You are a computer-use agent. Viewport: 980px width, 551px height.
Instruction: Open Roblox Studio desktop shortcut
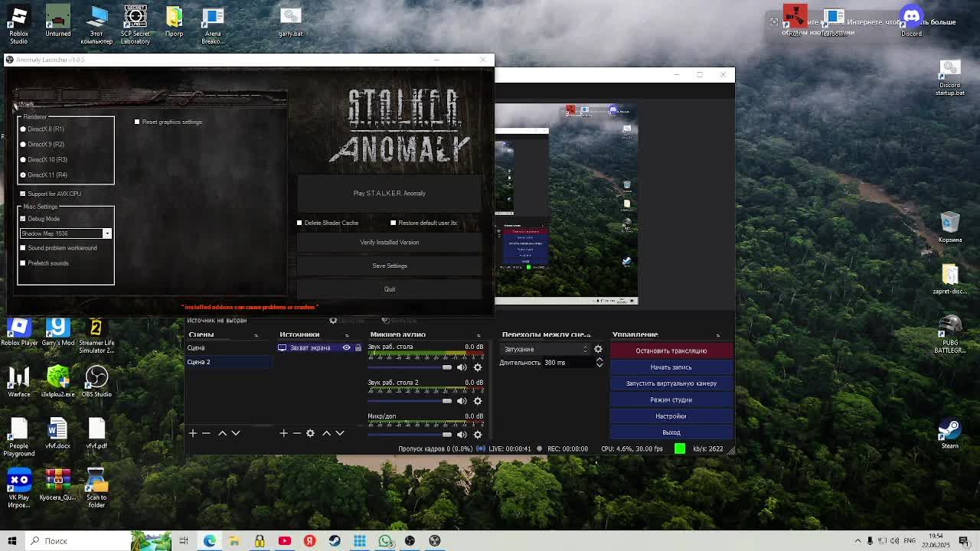coord(19,24)
